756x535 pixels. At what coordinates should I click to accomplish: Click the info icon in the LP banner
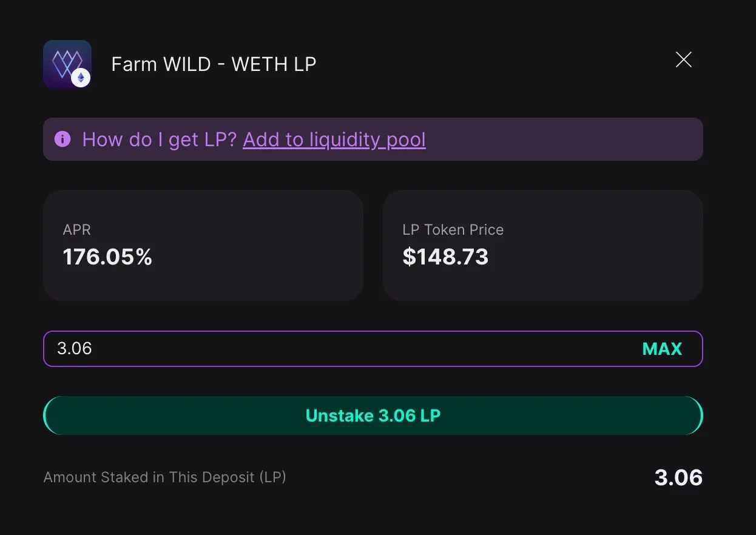click(x=62, y=140)
